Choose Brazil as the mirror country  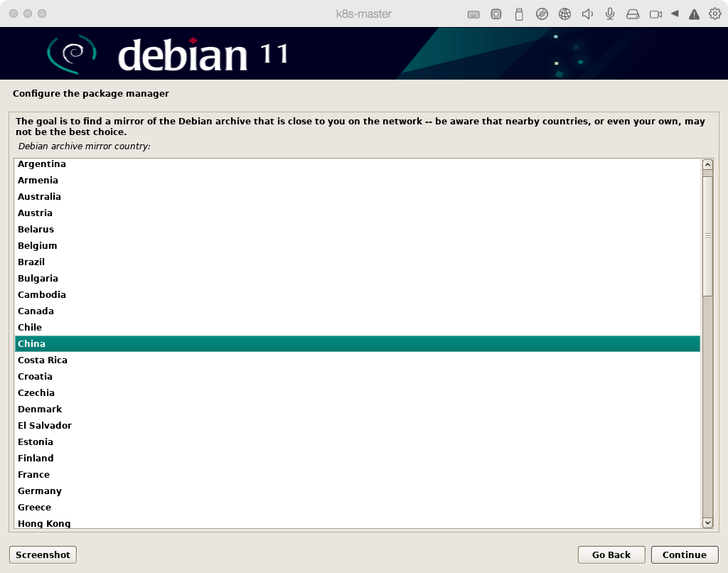click(x=358, y=262)
